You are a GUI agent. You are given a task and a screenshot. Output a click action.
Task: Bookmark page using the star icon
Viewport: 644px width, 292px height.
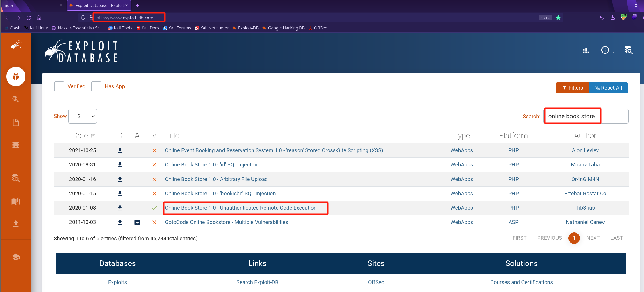coord(558,18)
